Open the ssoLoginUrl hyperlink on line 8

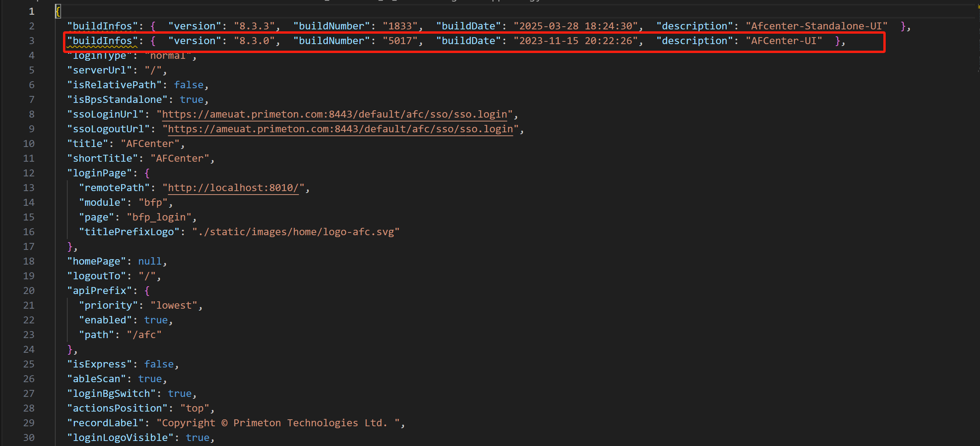(334, 114)
